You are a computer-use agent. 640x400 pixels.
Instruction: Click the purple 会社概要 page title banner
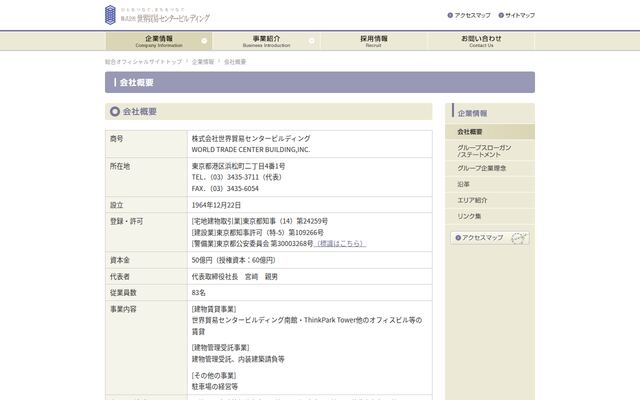pyautogui.click(x=320, y=82)
